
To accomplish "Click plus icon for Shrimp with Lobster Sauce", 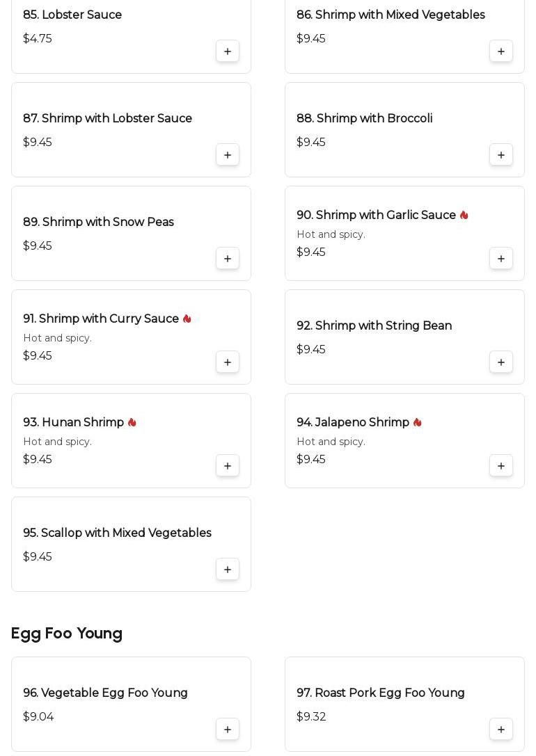I will [228, 155].
